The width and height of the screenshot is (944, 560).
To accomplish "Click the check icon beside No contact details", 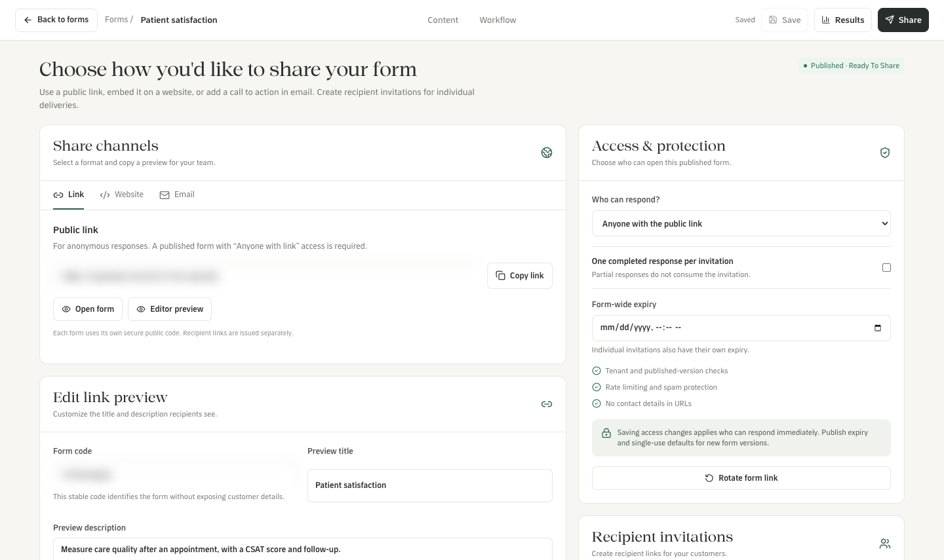I will [x=597, y=403].
